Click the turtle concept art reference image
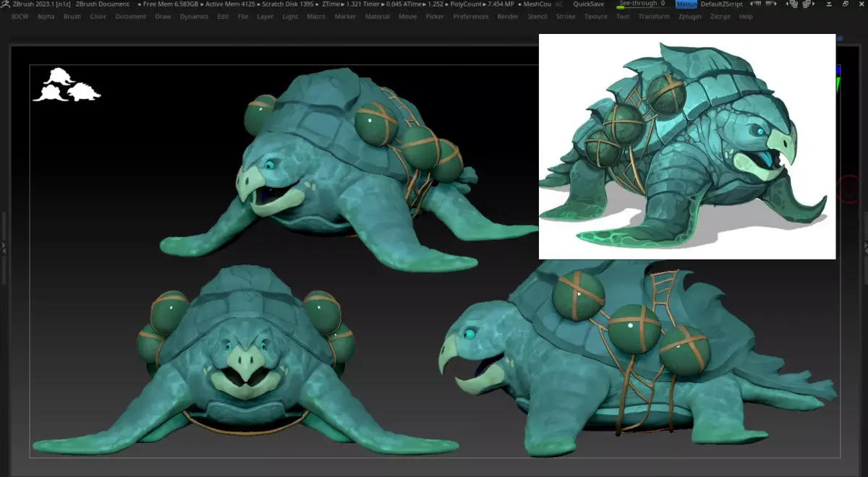 [687, 146]
